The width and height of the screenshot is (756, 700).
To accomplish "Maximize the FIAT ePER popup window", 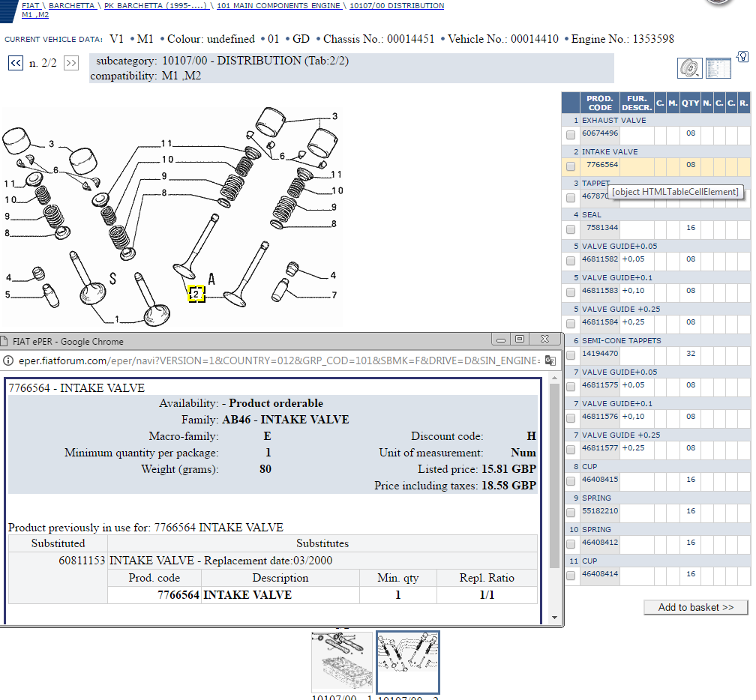I will click(520, 340).
